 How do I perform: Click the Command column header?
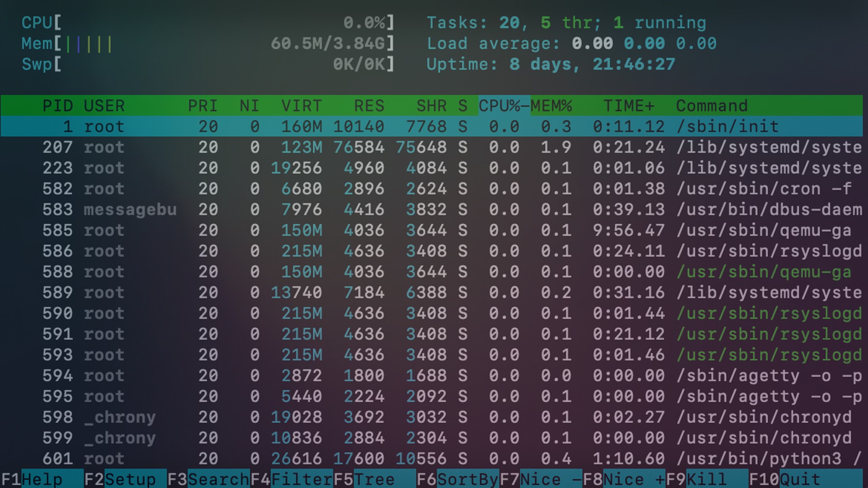pos(712,106)
